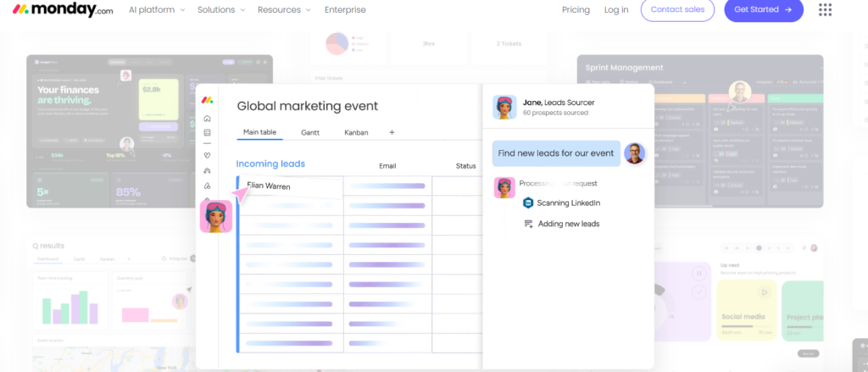This screenshot has width=868, height=372.
Task: Open the Pricing page
Action: 576,10
